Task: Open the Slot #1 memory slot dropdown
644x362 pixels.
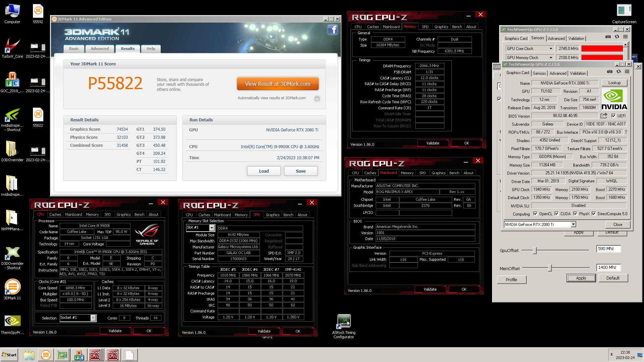Action: pyautogui.click(x=212, y=228)
